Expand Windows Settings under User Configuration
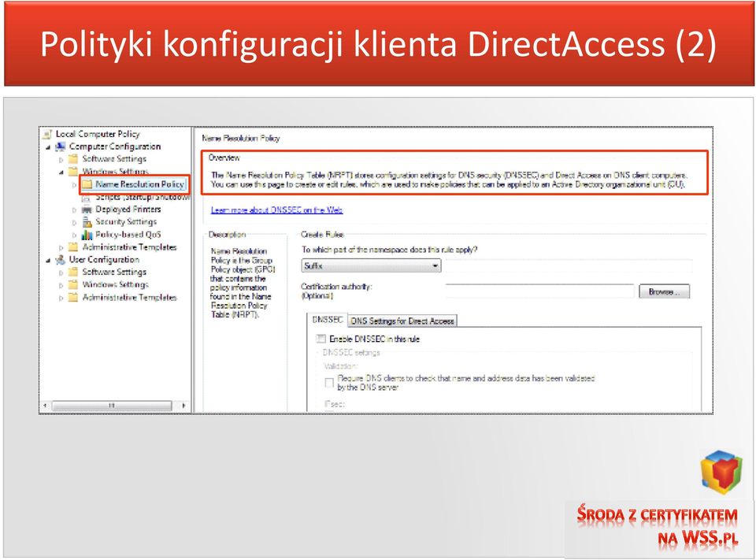The height and width of the screenshot is (560, 756). click(61, 285)
